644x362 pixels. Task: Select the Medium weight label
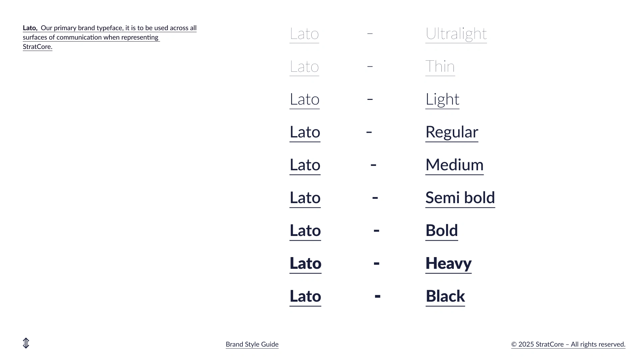454,165
